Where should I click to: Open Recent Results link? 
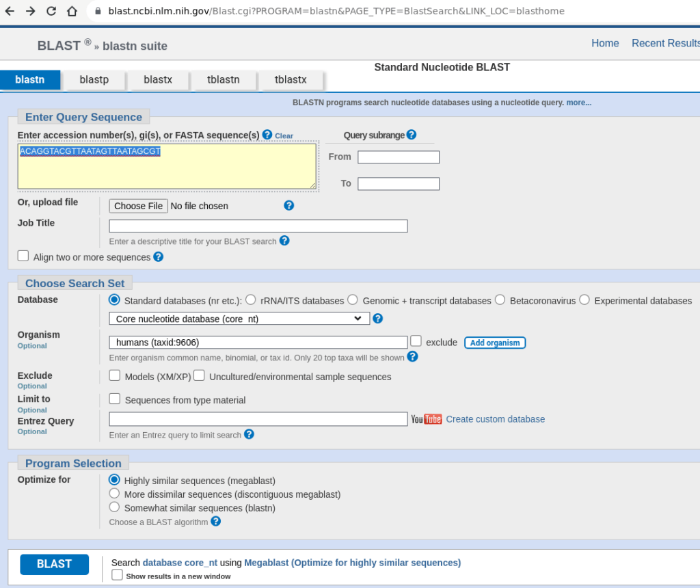pyautogui.click(x=666, y=43)
